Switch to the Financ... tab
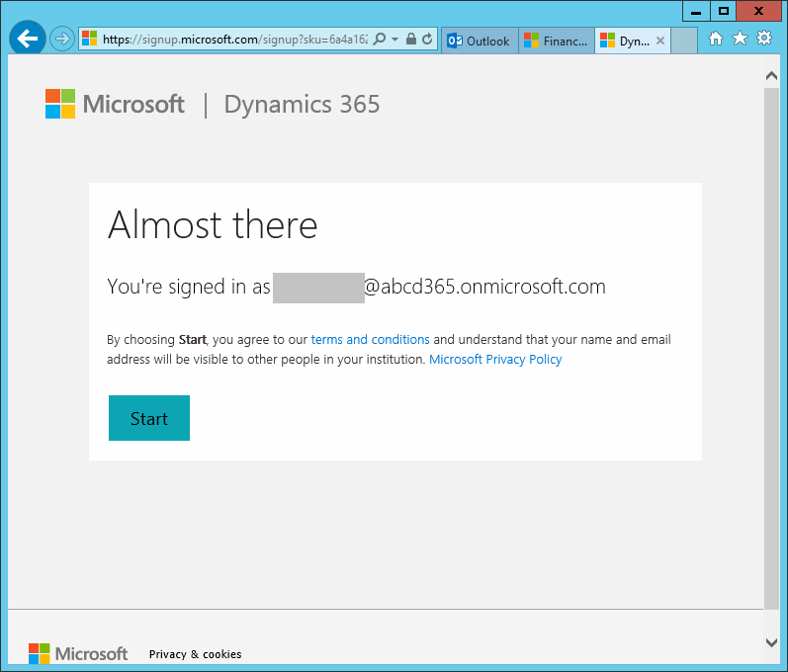This screenshot has height=672, width=788. click(x=557, y=41)
